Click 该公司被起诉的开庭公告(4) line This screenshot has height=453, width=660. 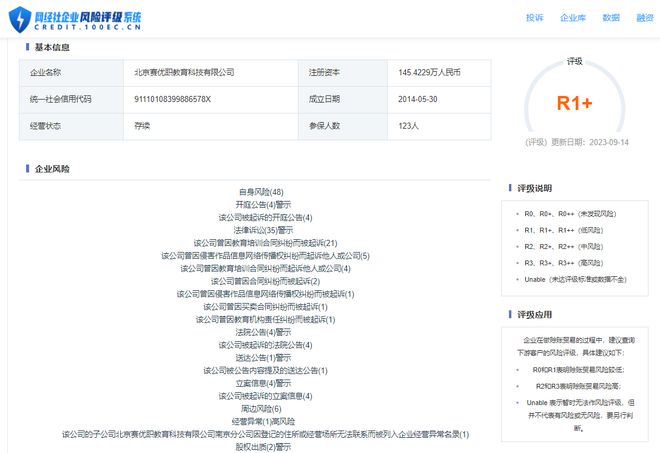pyautogui.click(x=265, y=218)
